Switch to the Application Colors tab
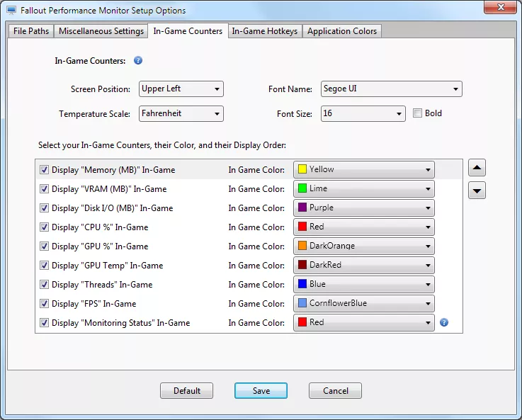The width and height of the screenshot is (522, 420). tap(342, 31)
